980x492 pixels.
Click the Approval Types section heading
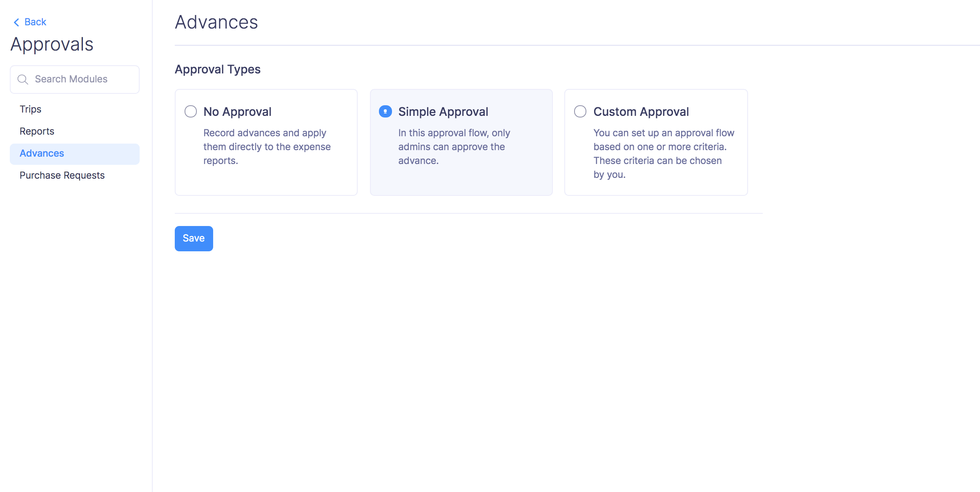pyautogui.click(x=218, y=69)
